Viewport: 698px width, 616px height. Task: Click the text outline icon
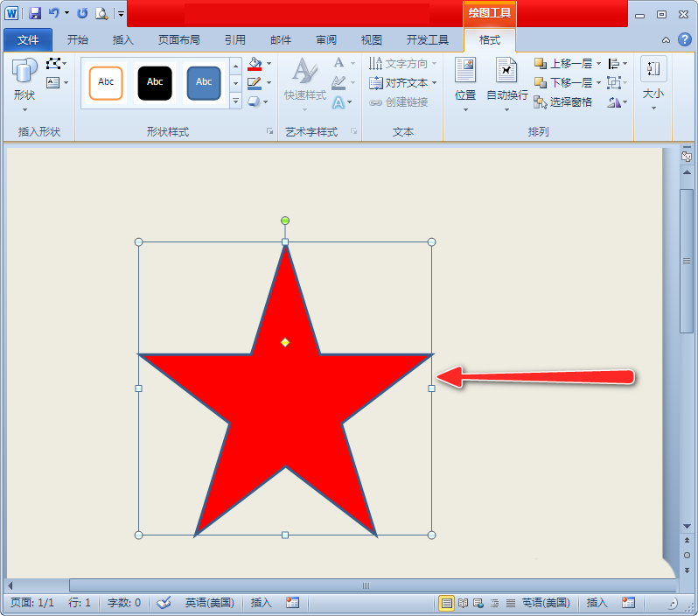[339, 82]
